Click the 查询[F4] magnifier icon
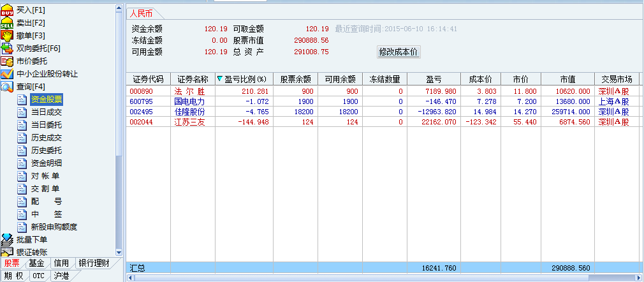 coord(7,87)
